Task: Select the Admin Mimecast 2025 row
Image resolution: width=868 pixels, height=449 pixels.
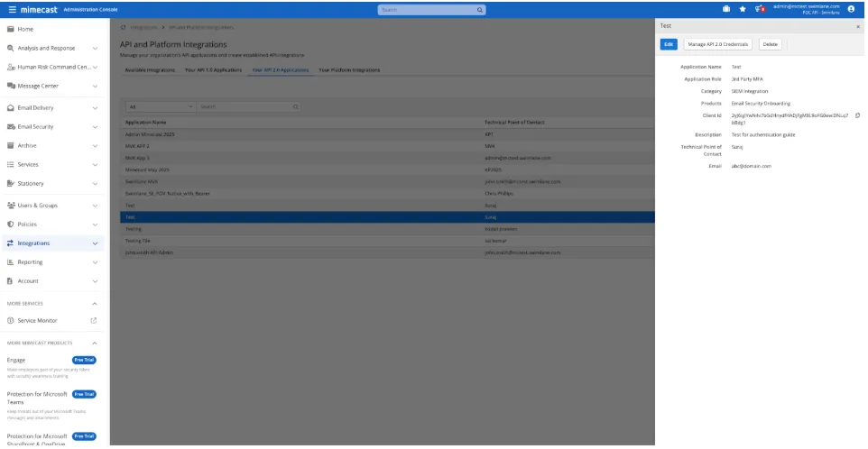Action: pos(387,134)
